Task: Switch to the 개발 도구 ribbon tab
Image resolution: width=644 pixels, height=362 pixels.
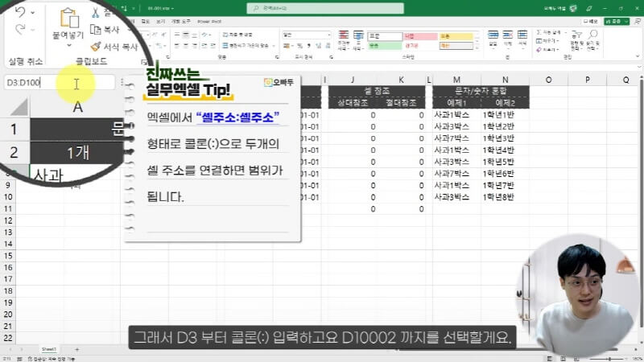Action: pos(180,22)
